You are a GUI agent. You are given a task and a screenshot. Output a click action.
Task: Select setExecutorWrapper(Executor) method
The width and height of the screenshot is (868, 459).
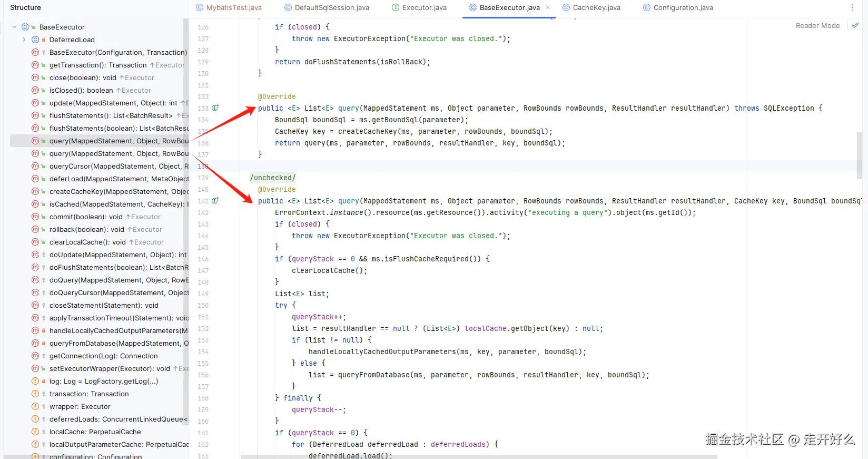coord(110,368)
